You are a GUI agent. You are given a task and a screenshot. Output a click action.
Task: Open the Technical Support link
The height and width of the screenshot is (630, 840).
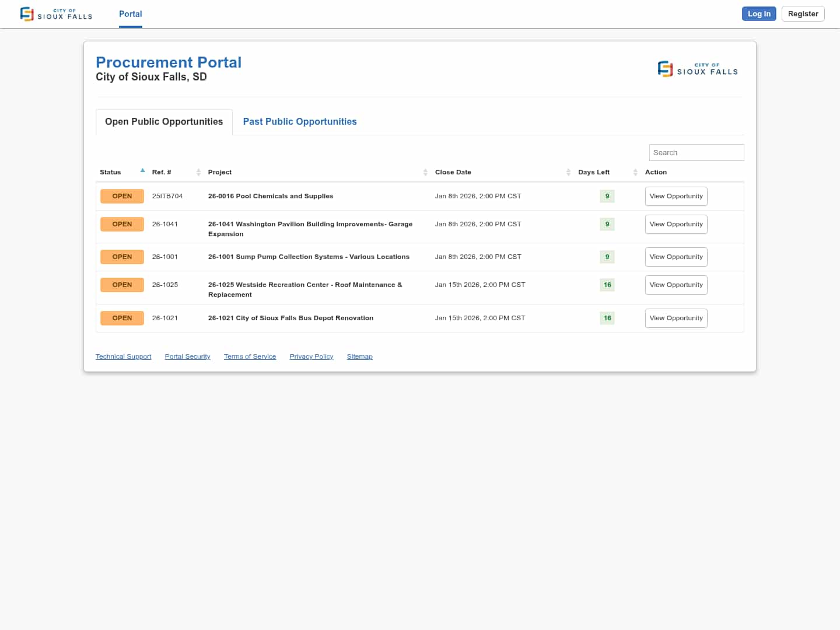123,357
